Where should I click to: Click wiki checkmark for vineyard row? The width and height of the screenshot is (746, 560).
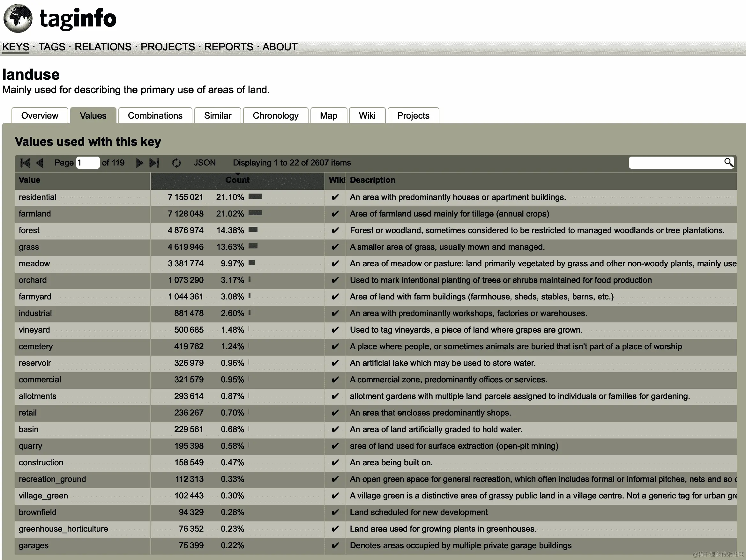click(335, 330)
